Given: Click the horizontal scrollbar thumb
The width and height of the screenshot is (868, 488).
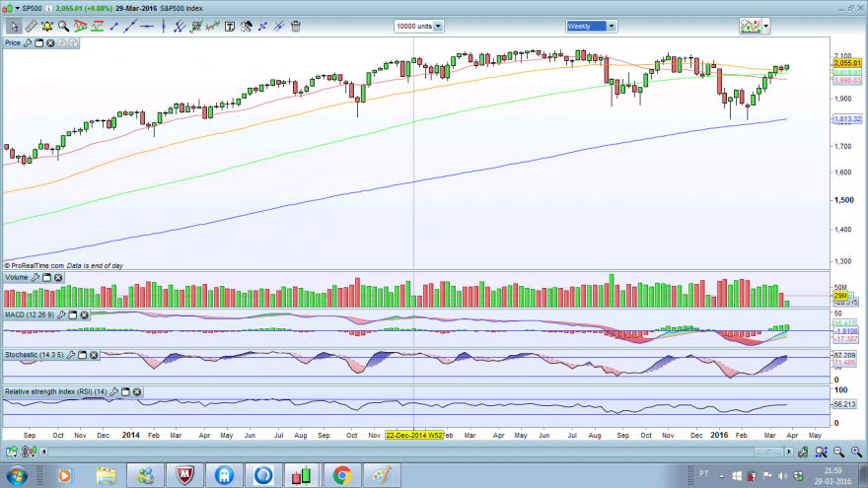Looking at the screenshot, I should (767, 453).
